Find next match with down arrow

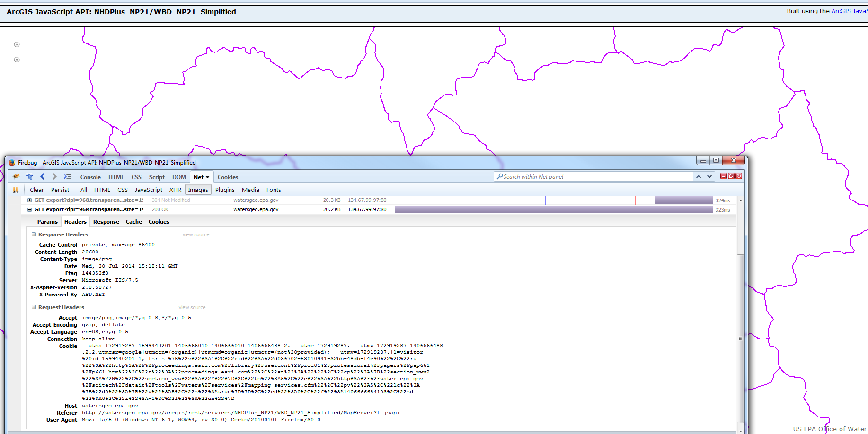click(709, 176)
